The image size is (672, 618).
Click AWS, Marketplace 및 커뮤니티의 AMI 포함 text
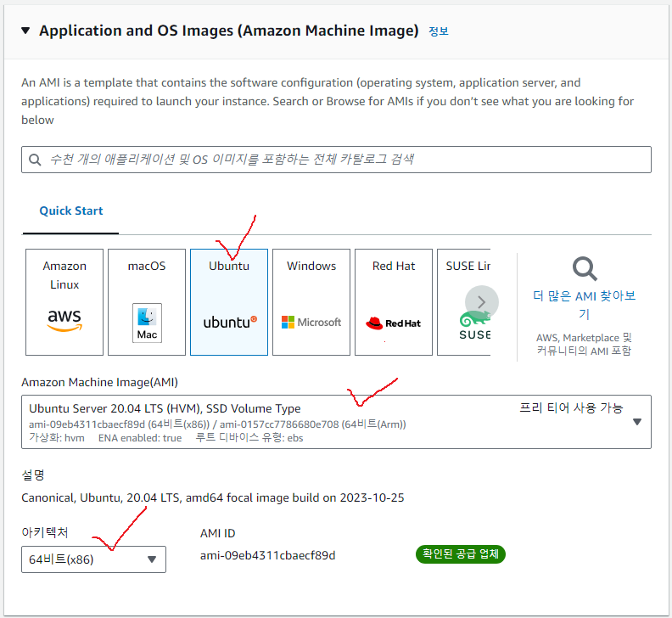(584, 345)
